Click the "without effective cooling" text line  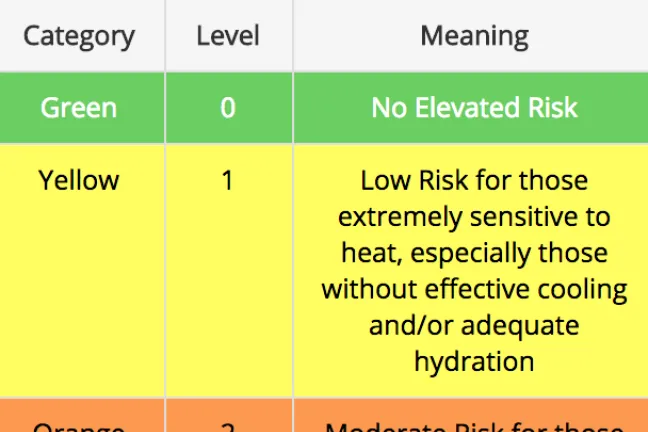474,289
